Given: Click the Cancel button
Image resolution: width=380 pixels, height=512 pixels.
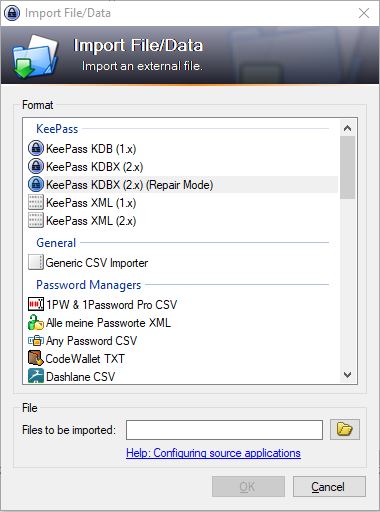Looking at the screenshot, I should coord(329,487).
